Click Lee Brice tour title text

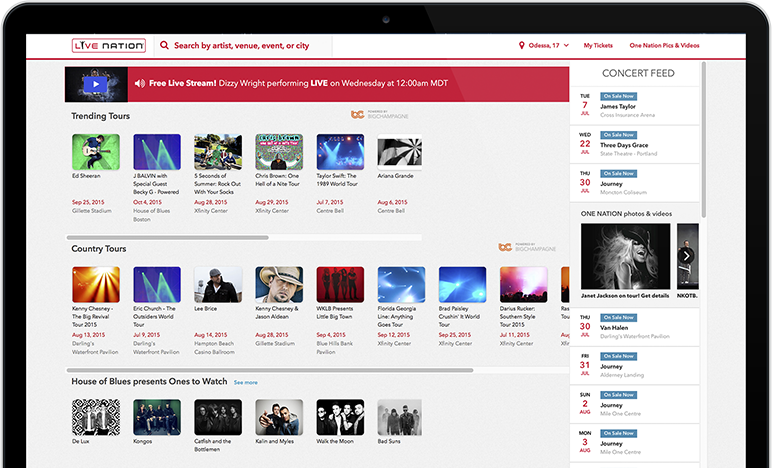pyautogui.click(x=205, y=309)
